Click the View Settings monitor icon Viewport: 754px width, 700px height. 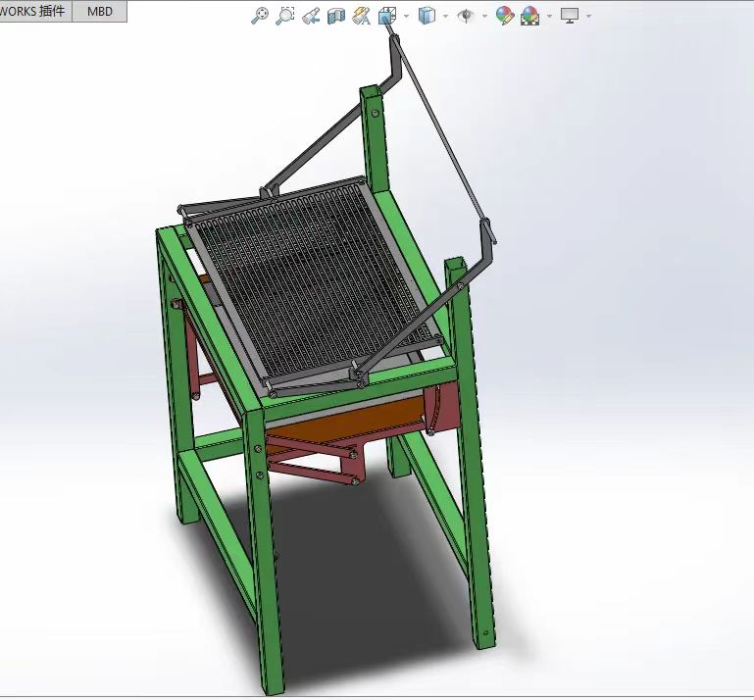570,16
